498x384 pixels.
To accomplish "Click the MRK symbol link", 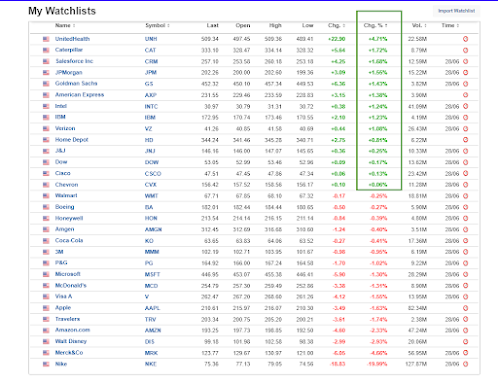I will click(x=151, y=353).
